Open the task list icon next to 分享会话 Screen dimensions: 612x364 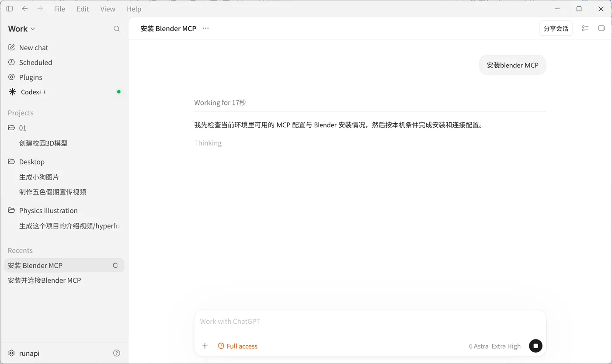(x=585, y=28)
